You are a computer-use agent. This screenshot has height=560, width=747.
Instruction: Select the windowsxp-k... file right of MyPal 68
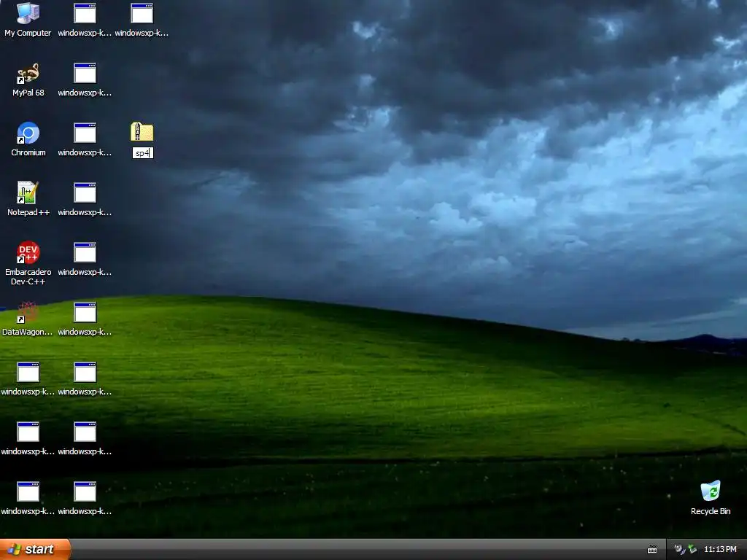[x=85, y=79]
